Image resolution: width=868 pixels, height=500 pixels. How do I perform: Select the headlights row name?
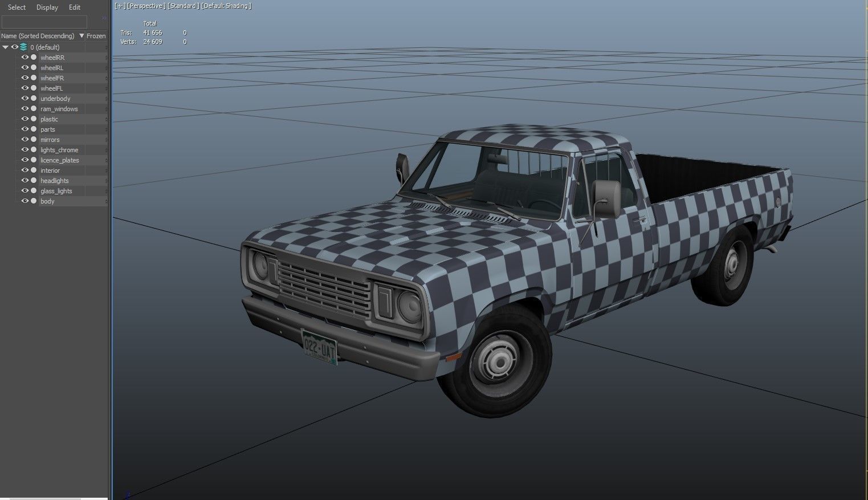(x=54, y=181)
